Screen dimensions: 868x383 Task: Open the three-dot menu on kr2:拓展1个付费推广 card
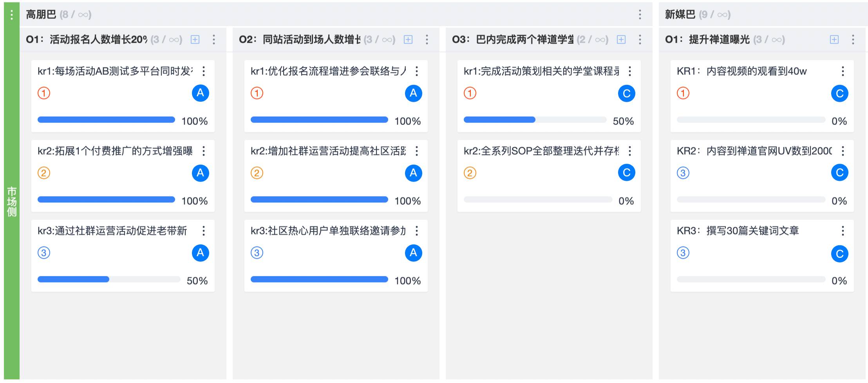point(204,151)
